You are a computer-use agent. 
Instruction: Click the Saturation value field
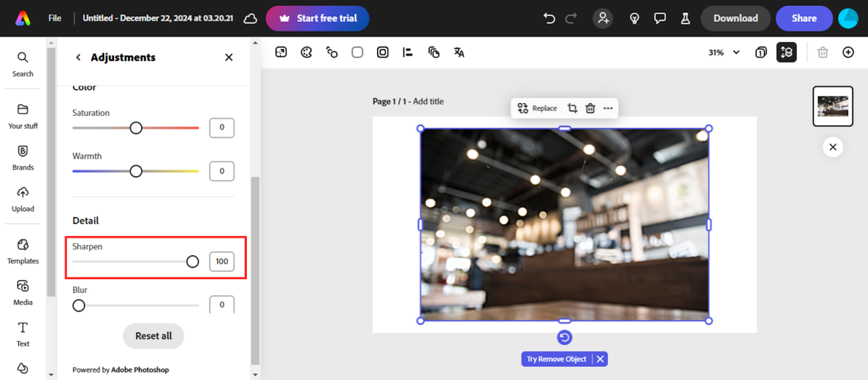[x=222, y=128]
